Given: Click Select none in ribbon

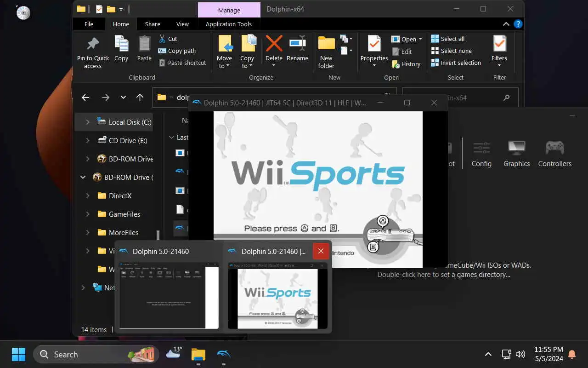Looking at the screenshot, I should pyautogui.click(x=452, y=51).
